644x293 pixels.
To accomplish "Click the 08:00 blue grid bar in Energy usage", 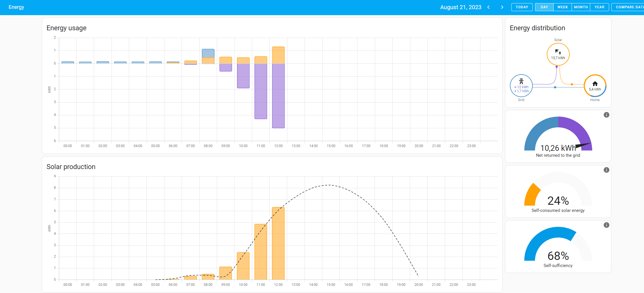I will click(208, 53).
